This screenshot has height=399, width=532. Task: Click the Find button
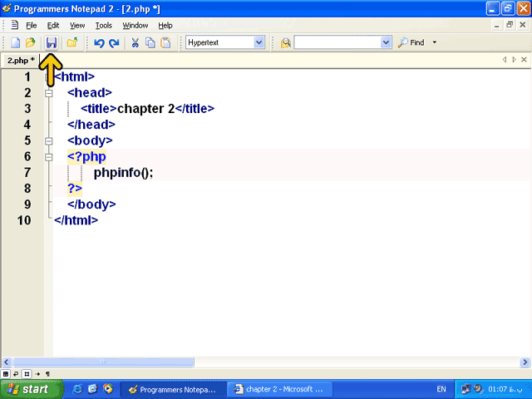pyautogui.click(x=411, y=42)
